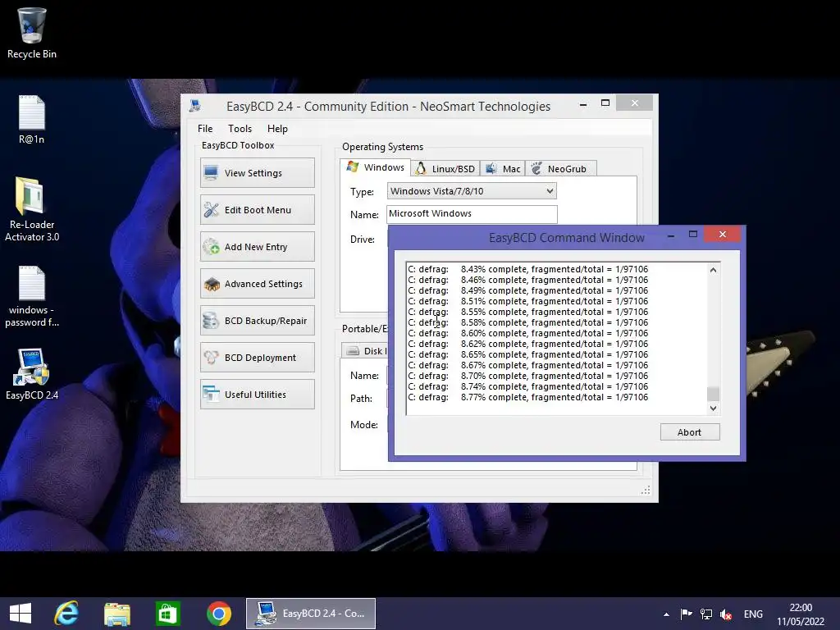Click the output line showing 8.77% complete
840x630 pixels.
[527, 397]
